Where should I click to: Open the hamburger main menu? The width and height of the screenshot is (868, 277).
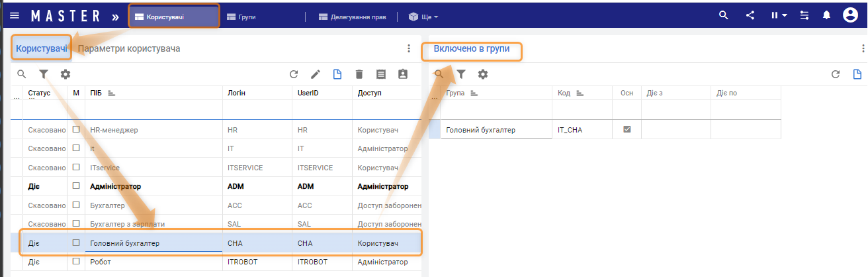(15, 15)
